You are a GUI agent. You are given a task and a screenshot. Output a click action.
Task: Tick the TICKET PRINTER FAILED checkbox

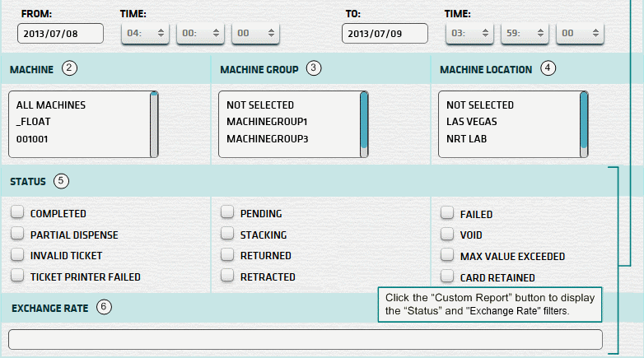(17, 275)
